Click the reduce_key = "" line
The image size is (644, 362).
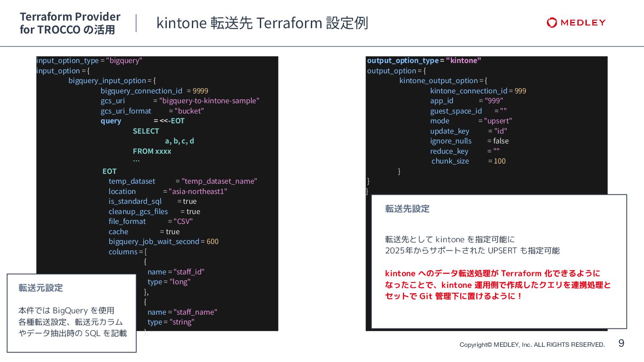click(465, 151)
